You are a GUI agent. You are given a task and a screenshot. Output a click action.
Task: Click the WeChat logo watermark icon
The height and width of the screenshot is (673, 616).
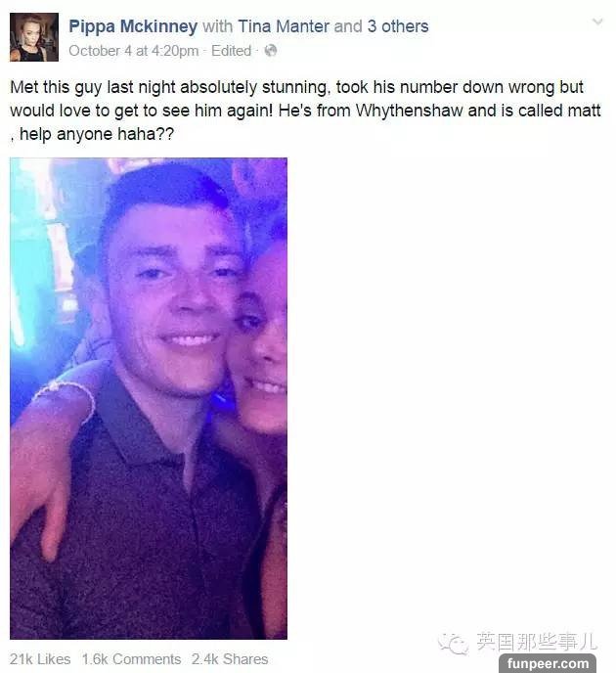453,644
